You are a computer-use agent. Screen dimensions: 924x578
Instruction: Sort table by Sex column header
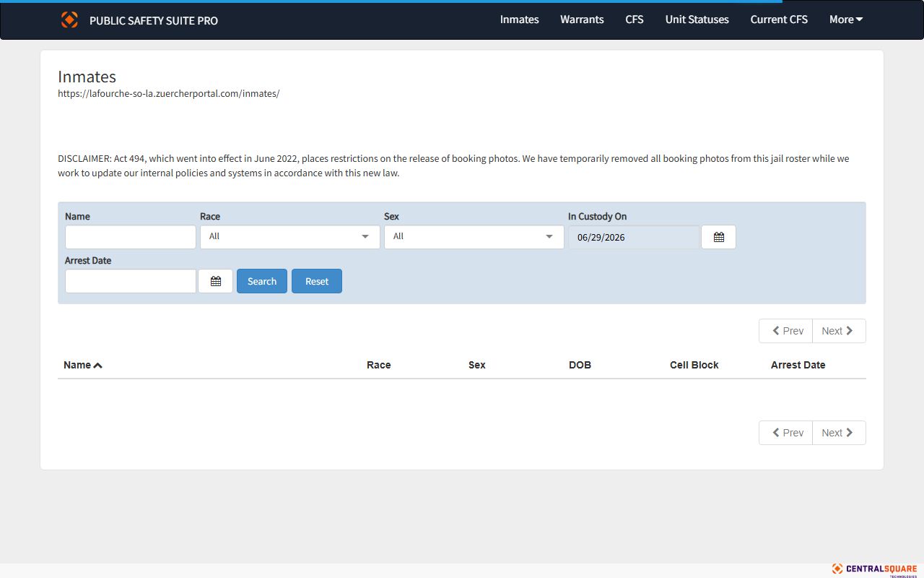(x=477, y=365)
